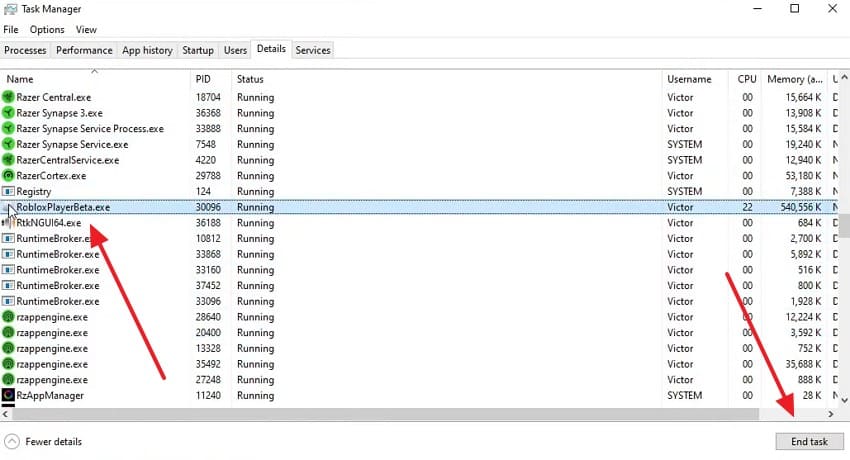
Task: Switch to the App history tab
Action: pyautogui.click(x=147, y=50)
